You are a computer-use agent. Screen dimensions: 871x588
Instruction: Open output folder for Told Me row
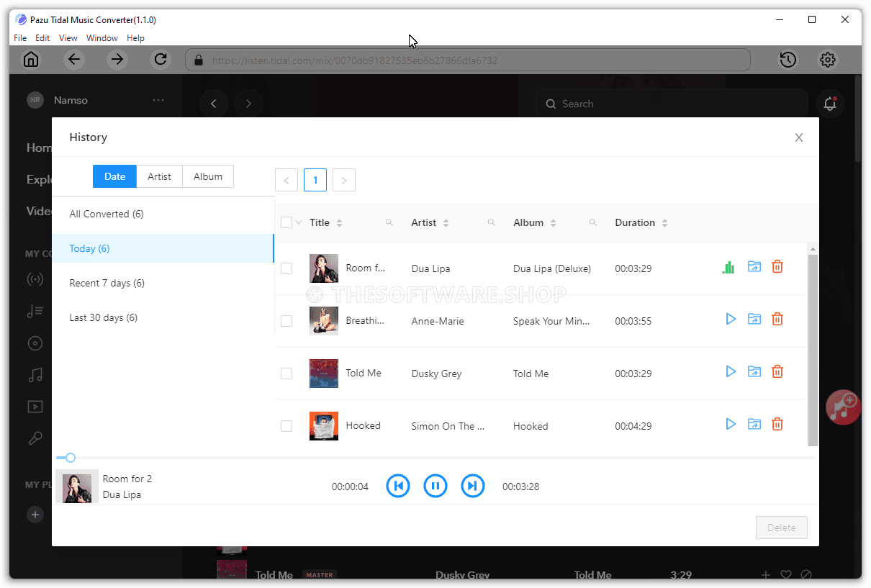click(x=754, y=371)
